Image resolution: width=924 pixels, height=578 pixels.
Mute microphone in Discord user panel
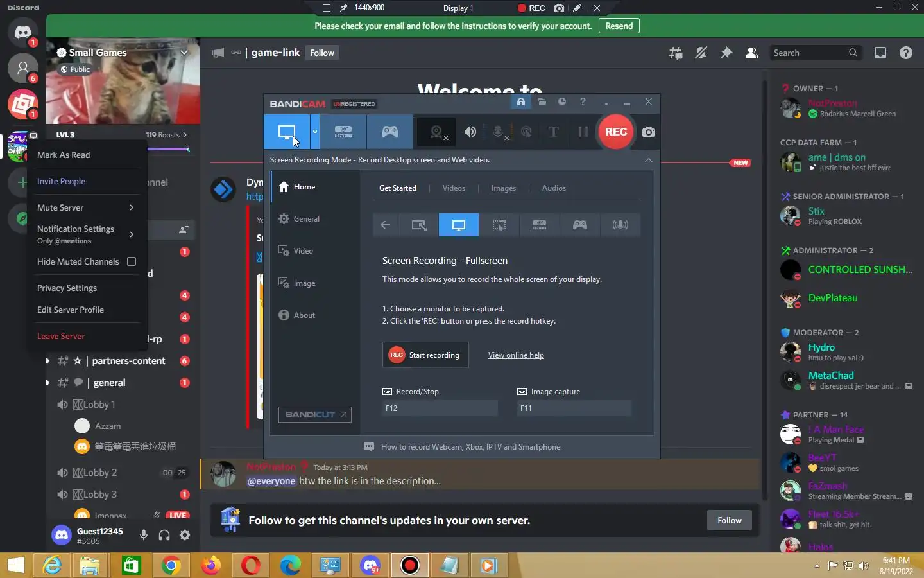(144, 535)
